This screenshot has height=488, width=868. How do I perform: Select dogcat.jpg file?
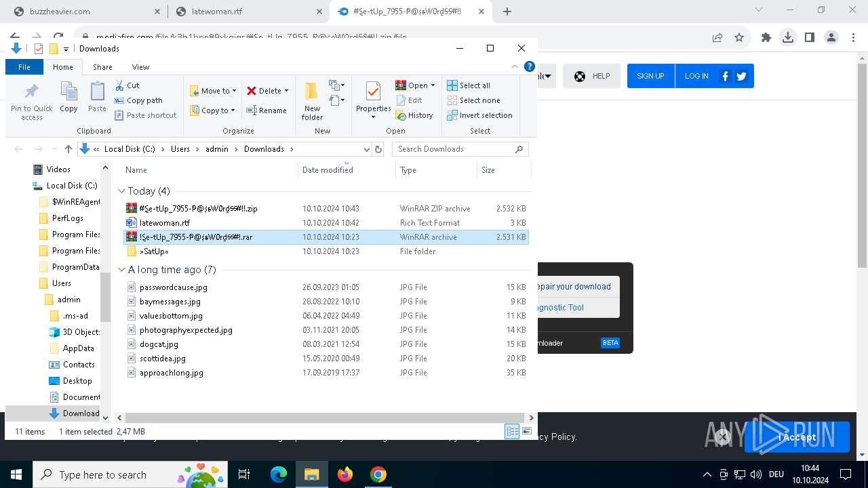325,344
